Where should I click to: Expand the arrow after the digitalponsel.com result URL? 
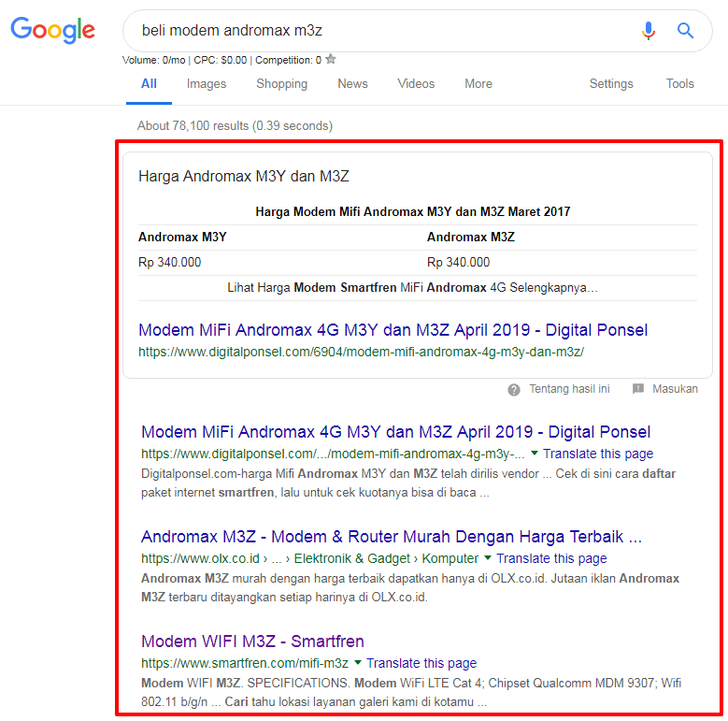pos(535,454)
